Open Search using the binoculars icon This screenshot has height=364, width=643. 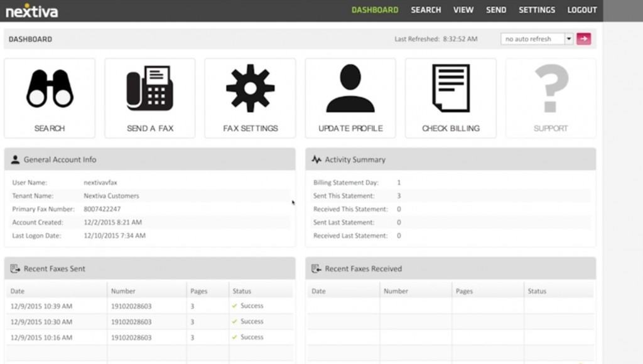[x=49, y=88]
